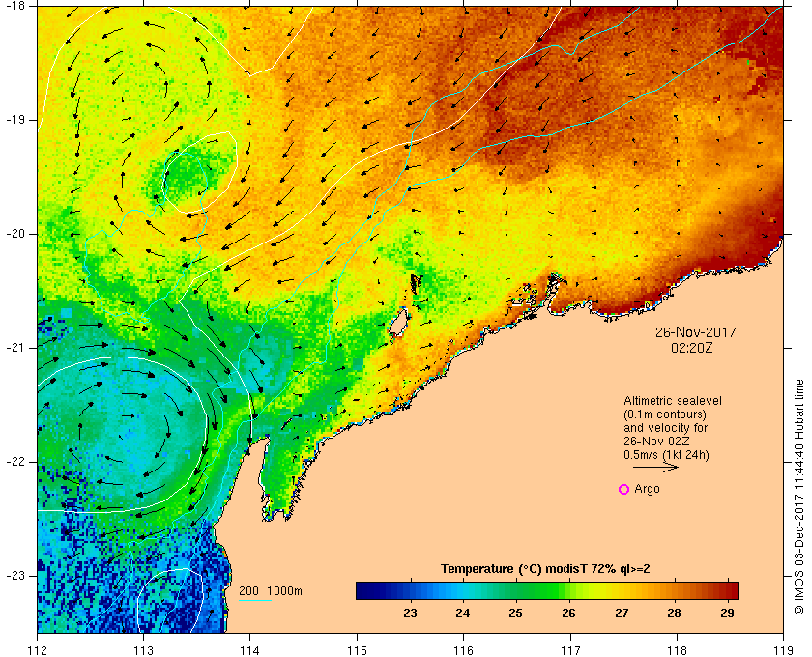
Task: Click the IMOS copyright timestamp text
Action: coord(799,497)
